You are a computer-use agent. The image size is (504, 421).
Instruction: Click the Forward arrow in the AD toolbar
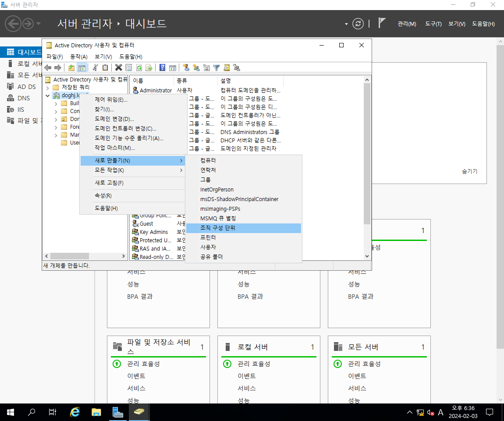coord(57,67)
